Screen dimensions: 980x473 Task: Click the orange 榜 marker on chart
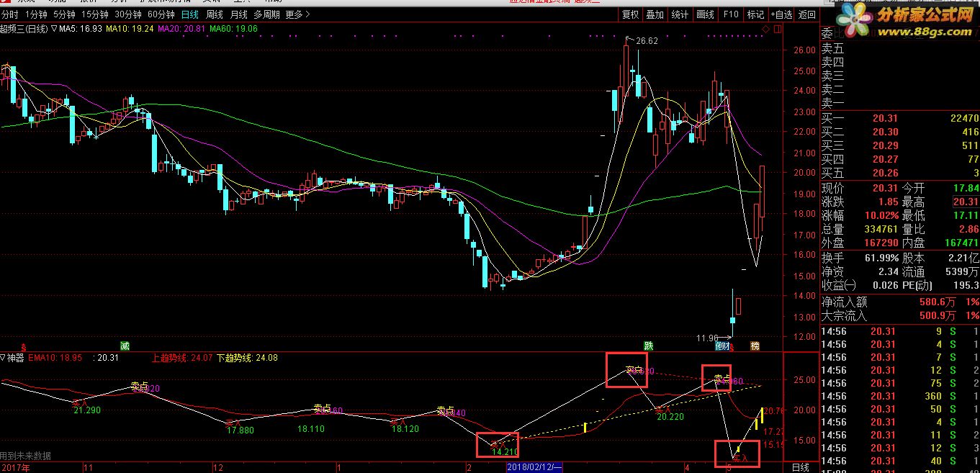[x=755, y=346]
